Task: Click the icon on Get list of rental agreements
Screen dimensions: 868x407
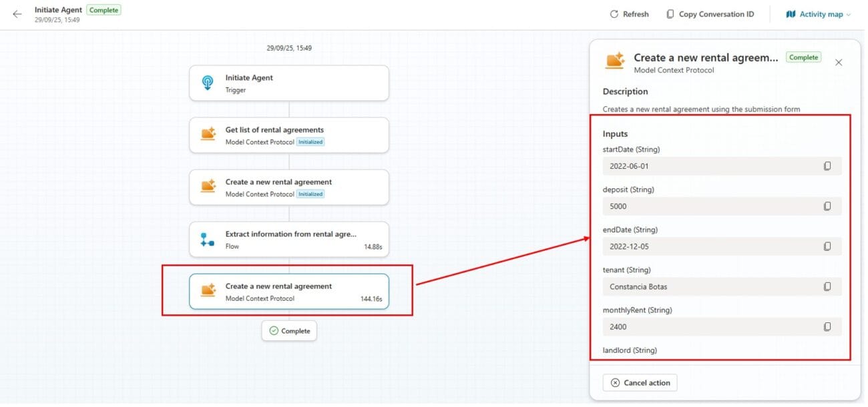Action: click(x=208, y=135)
